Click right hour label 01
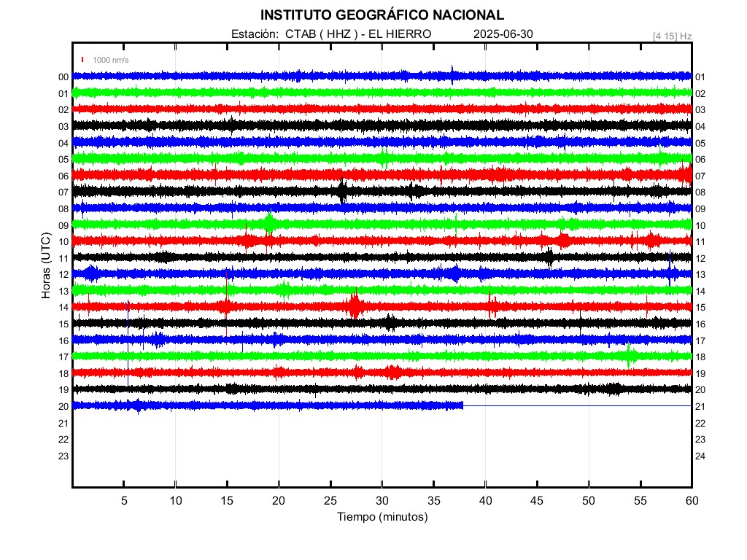The width and height of the screenshot is (747, 560). 700,77
